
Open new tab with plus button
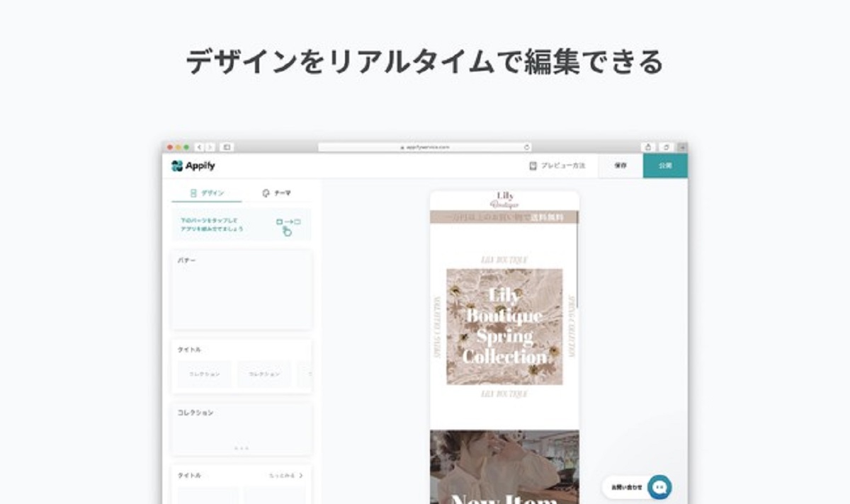click(682, 147)
